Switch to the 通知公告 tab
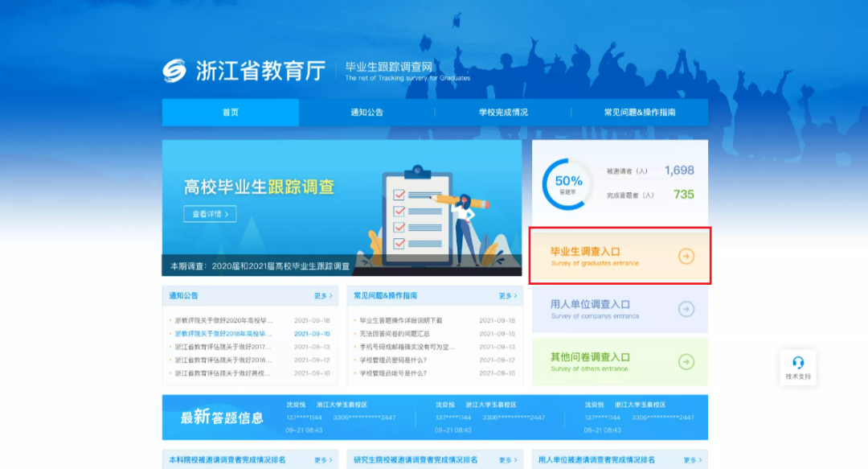Screen dimensions: 868x469 pyautogui.click(x=367, y=112)
